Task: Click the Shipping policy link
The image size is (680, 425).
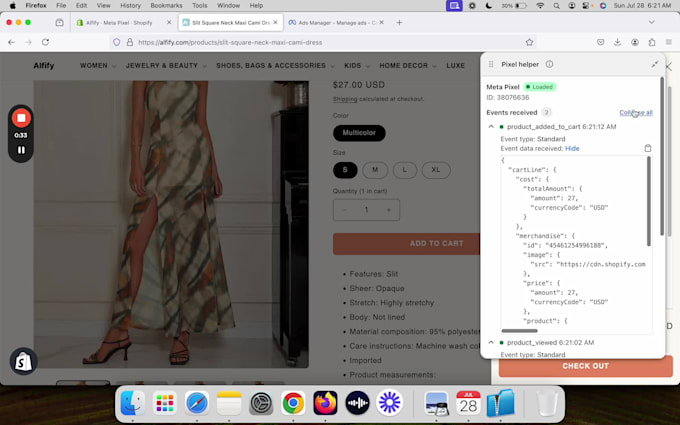Action: point(345,99)
